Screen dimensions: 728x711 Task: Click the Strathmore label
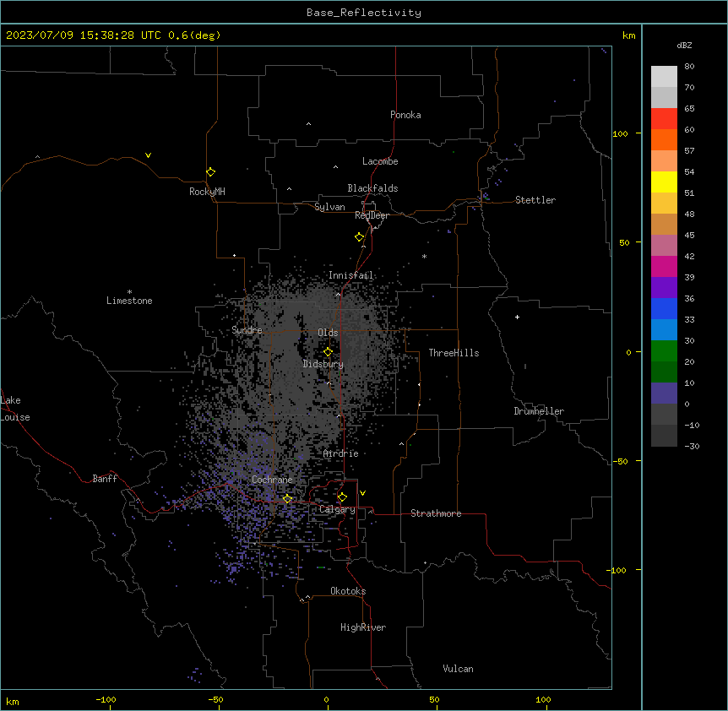tap(436, 513)
